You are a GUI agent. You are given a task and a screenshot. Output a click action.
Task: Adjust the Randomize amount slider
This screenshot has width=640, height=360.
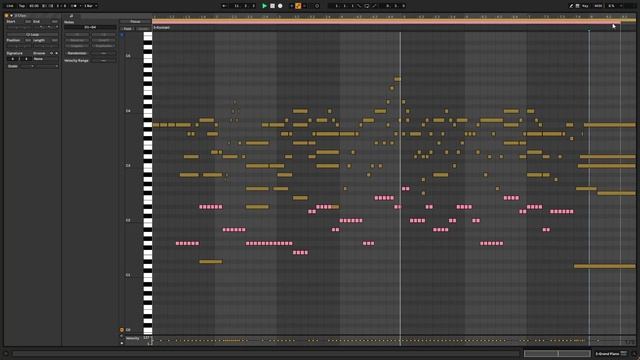click(x=103, y=53)
